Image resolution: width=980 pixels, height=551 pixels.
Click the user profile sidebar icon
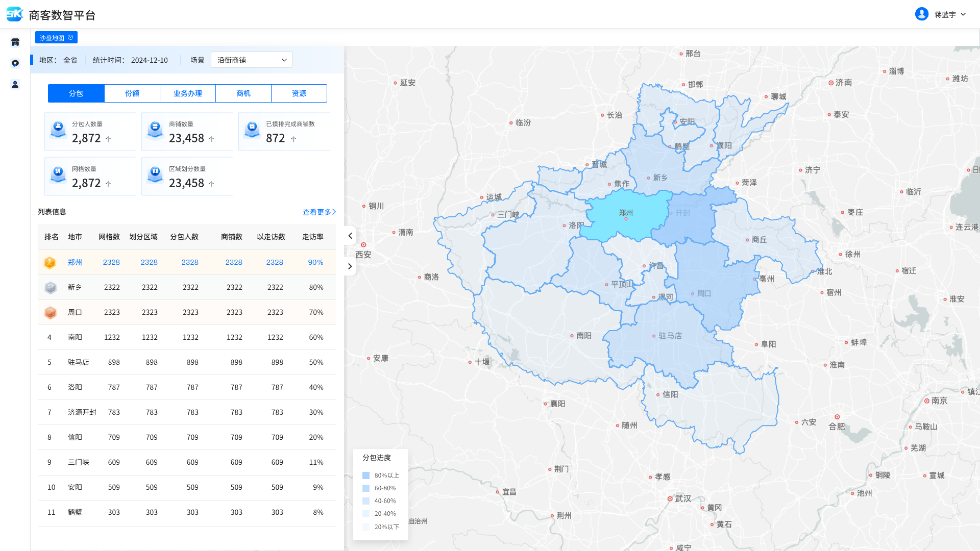15,85
